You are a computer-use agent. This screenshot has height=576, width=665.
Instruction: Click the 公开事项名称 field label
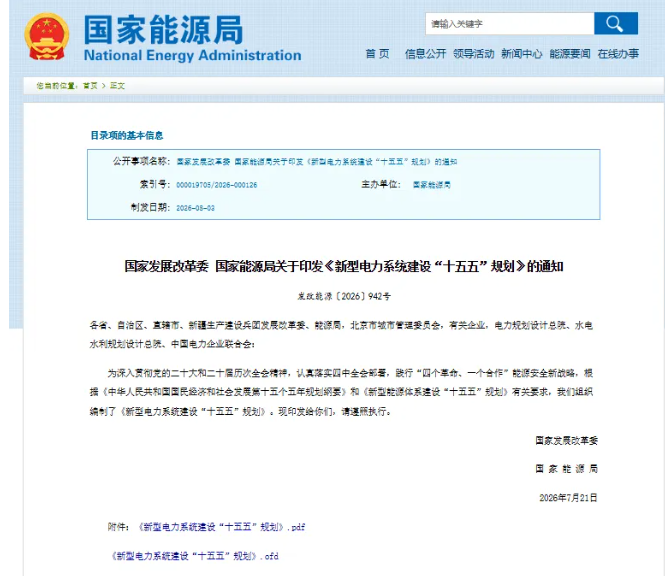point(141,161)
